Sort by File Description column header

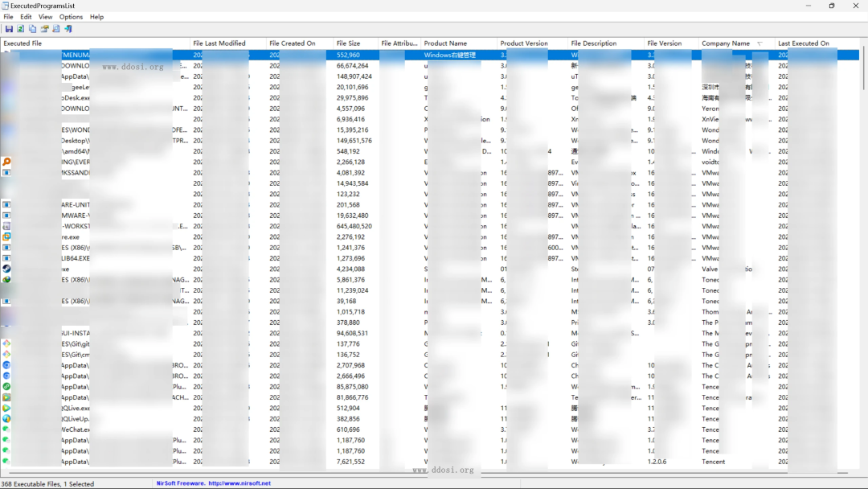click(606, 43)
